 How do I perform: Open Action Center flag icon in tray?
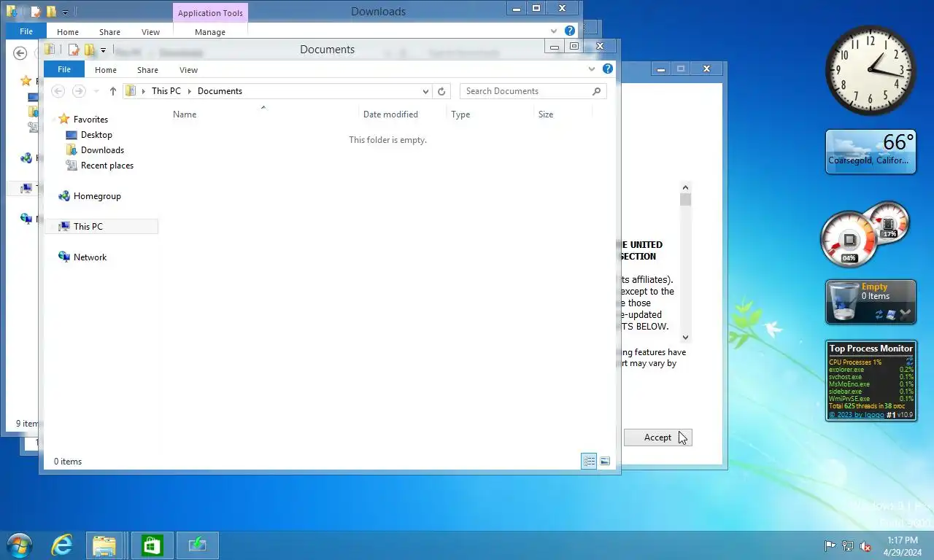coord(830,546)
